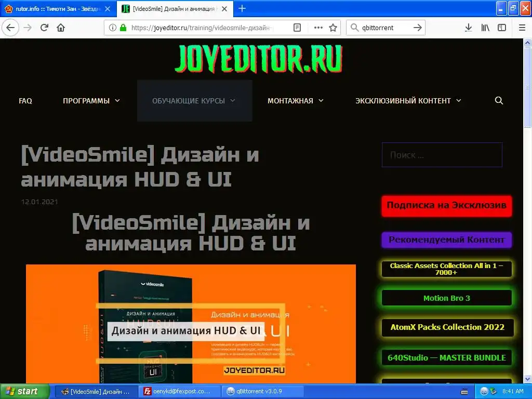Toggle reader view in address bar
532x399 pixels.
(x=297, y=28)
